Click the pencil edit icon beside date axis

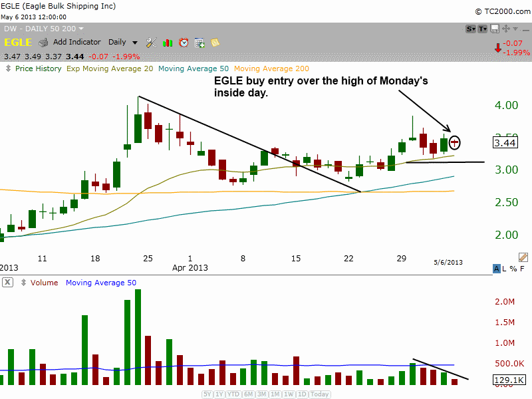click(523, 257)
